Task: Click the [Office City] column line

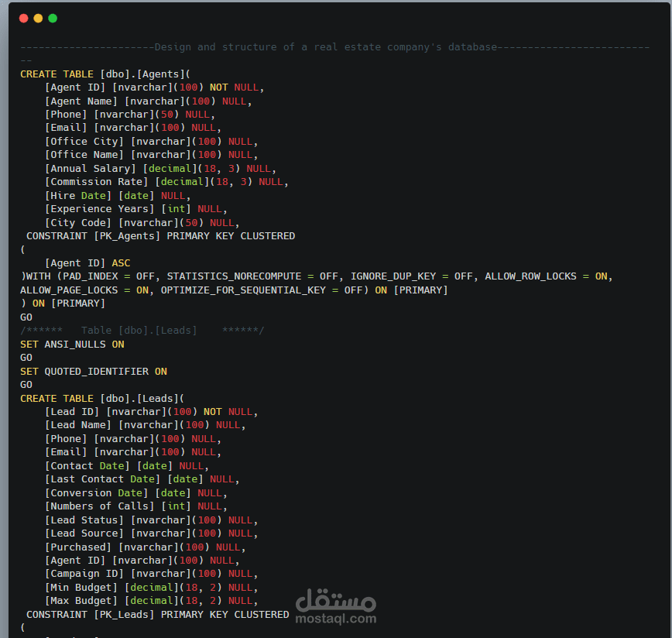Action: [151, 142]
